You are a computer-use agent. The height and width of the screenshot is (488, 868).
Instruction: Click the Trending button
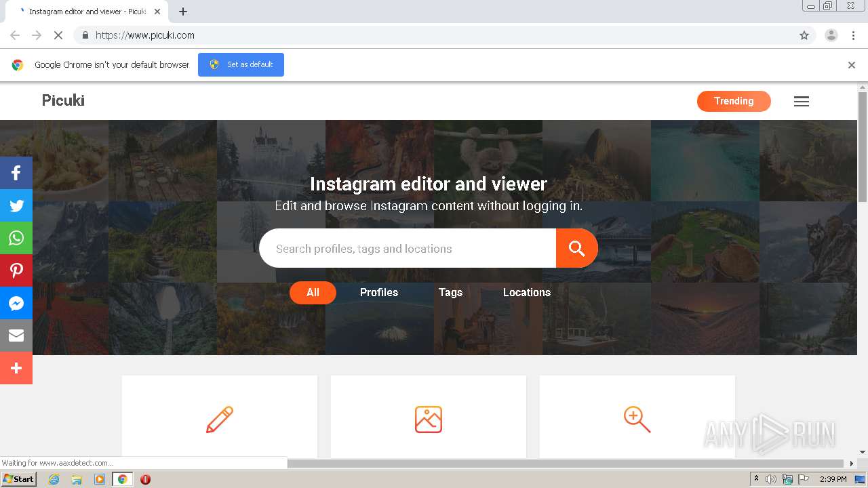[x=734, y=101]
